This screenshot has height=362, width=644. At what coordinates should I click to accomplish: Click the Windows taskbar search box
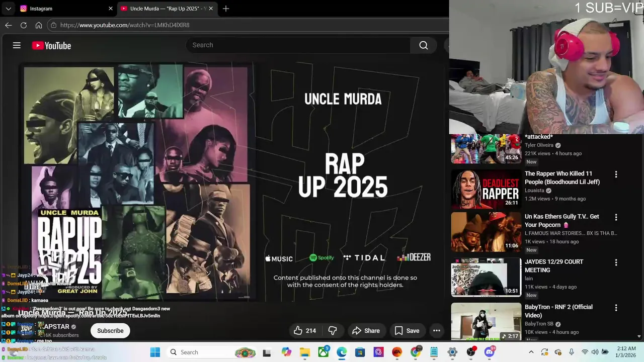click(x=210, y=352)
